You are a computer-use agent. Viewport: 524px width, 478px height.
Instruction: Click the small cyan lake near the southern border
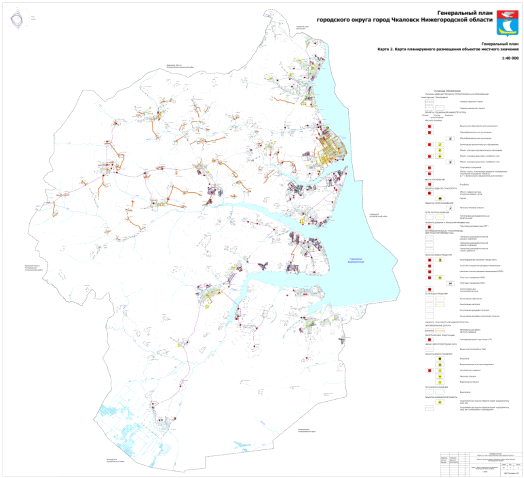[x=242, y=445]
